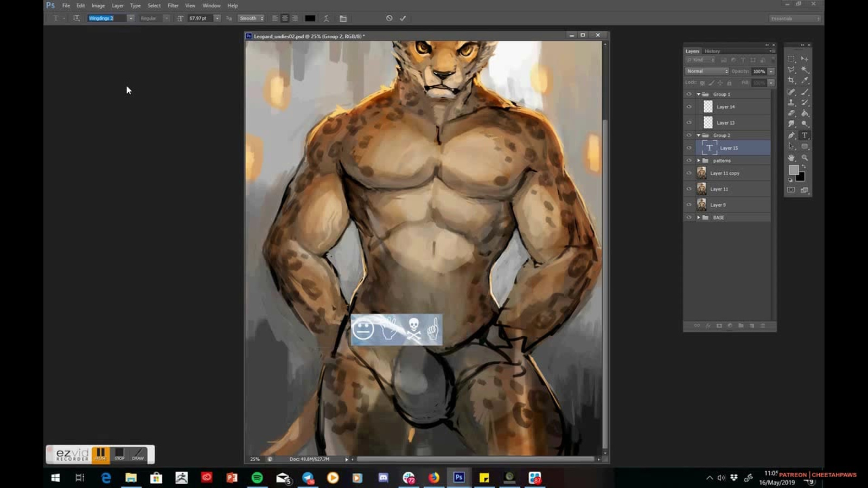Commit the current text edit
This screenshot has height=488, width=868.
(403, 18)
